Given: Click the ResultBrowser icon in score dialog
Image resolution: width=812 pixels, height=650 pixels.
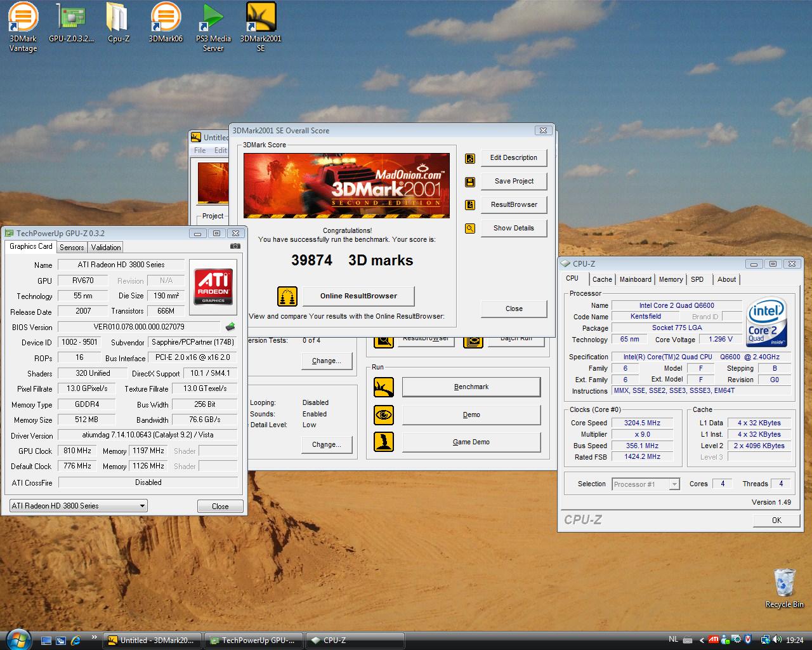Looking at the screenshot, I should pos(470,205).
